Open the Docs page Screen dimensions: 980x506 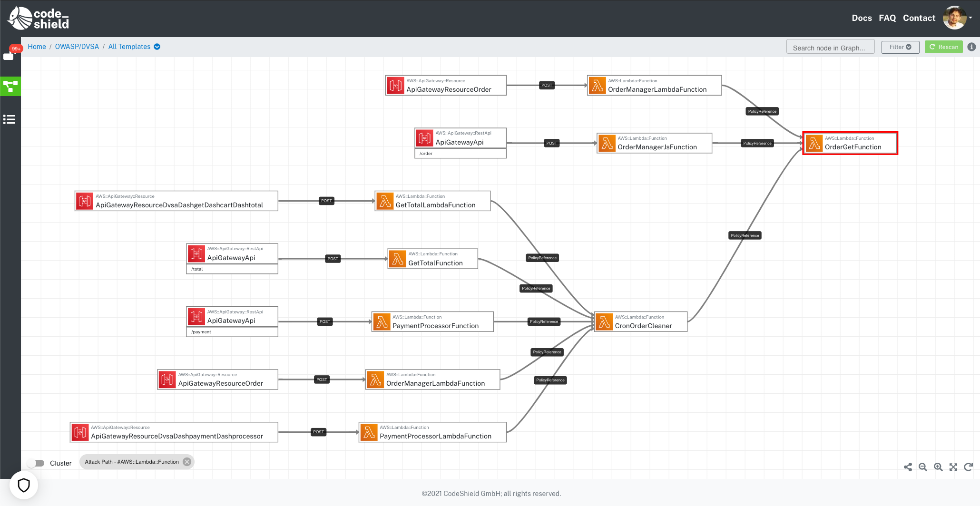click(x=862, y=18)
